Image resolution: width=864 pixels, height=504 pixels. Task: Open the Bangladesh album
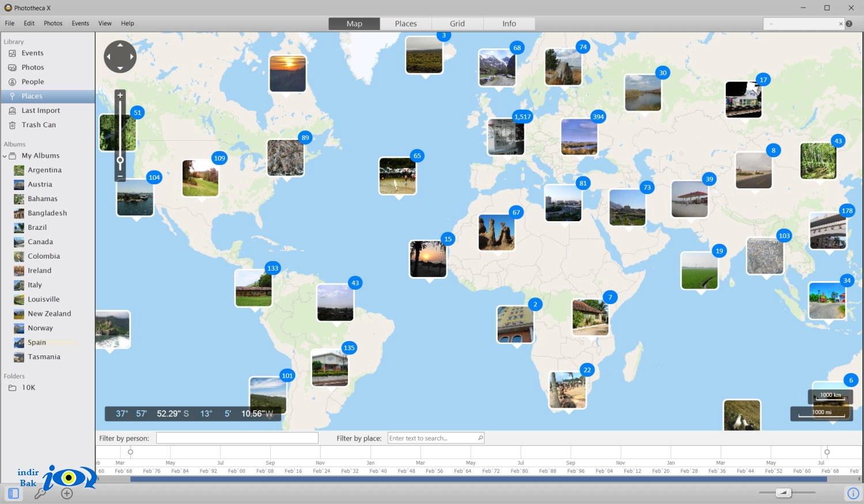(x=47, y=213)
